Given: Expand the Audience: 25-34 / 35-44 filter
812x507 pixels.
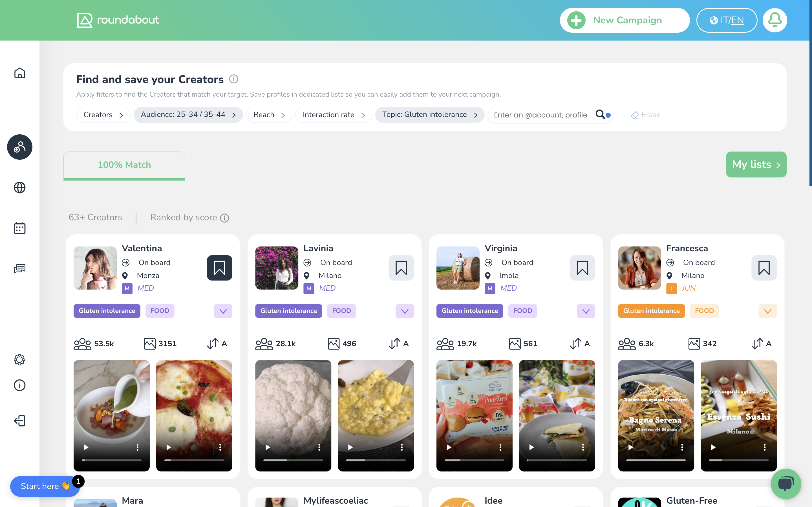Looking at the screenshot, I should click(x=188, y=115).
